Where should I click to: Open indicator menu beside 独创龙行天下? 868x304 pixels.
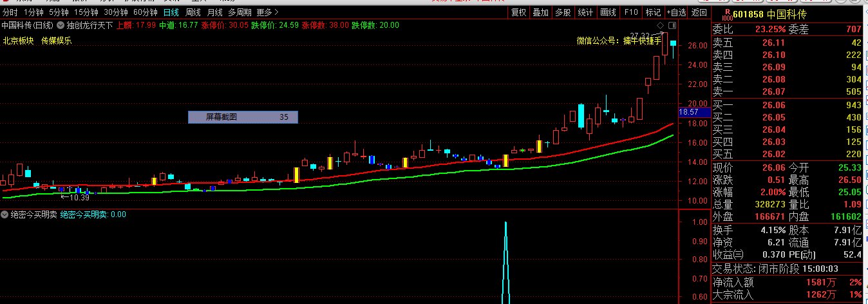click(61, 25)
